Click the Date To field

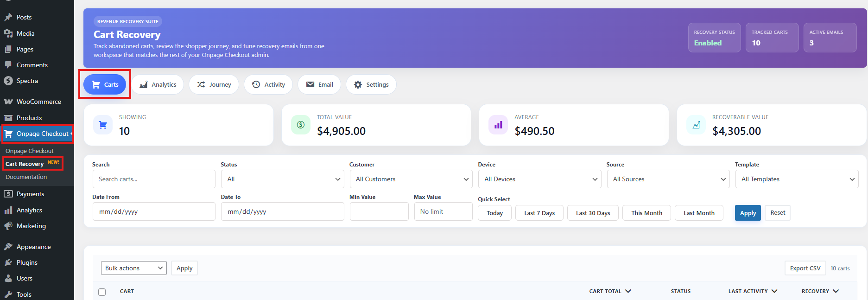tap(283, 211)
